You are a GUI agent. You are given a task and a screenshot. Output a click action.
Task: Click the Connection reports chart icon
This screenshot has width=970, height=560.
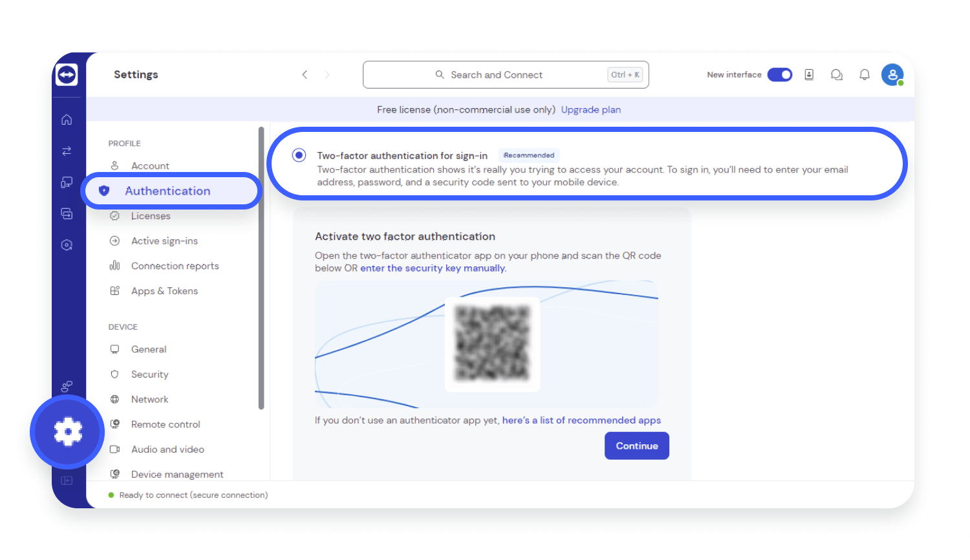coord(114,266)
